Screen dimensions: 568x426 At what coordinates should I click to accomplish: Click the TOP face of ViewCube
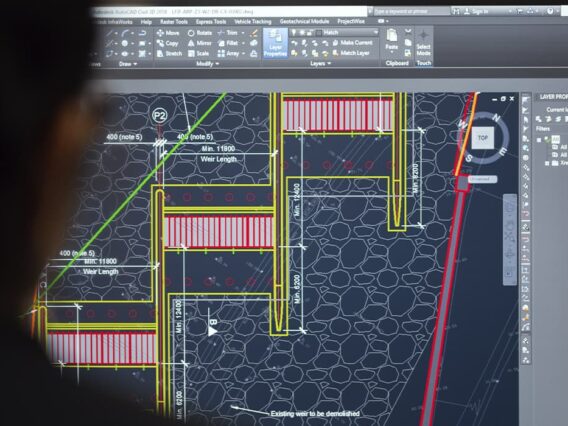[483, 138]
